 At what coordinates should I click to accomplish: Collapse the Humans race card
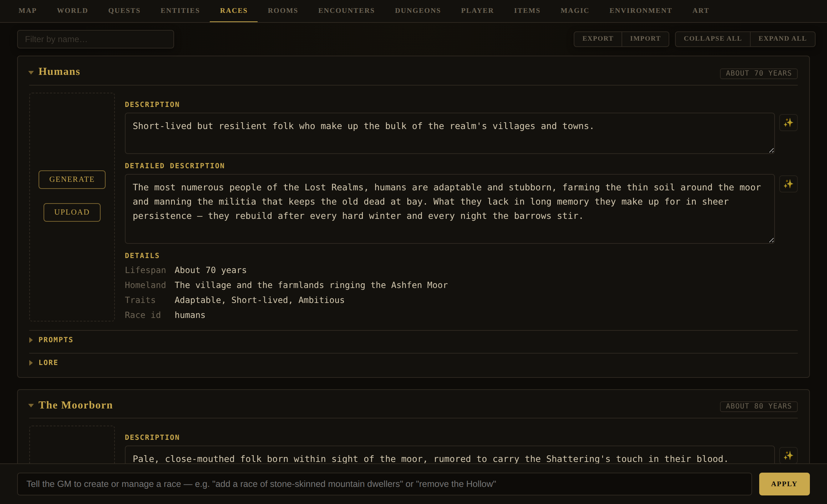point(31,72)
